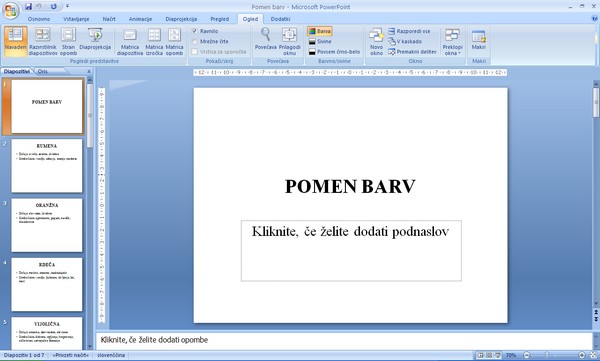The height and width of the screenshot is (361, 600).
Task: Switch to Razvrstilnik diapozitivov view
Action: [x=43, y=41]
